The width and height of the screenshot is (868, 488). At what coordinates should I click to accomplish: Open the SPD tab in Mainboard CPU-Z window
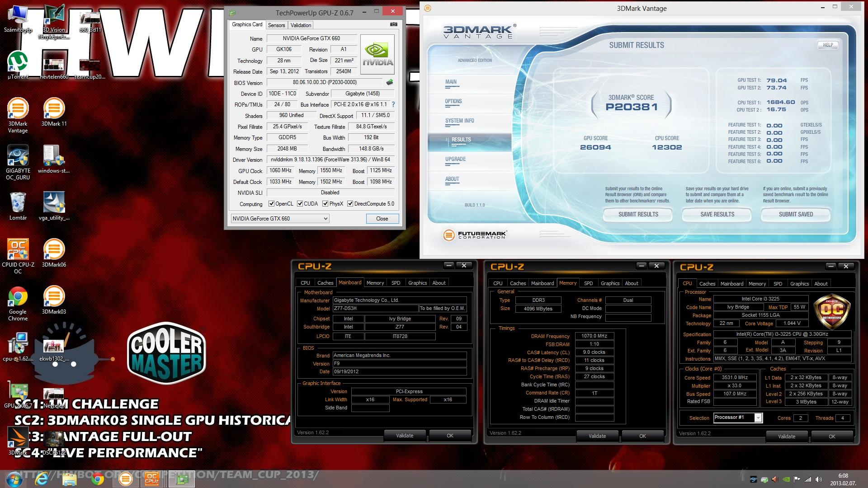tap(396, 283)
